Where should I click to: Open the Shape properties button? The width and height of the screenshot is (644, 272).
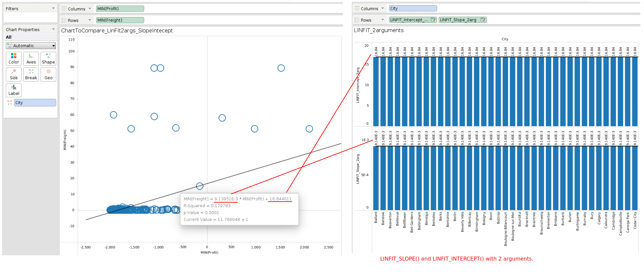click(48, 59)
